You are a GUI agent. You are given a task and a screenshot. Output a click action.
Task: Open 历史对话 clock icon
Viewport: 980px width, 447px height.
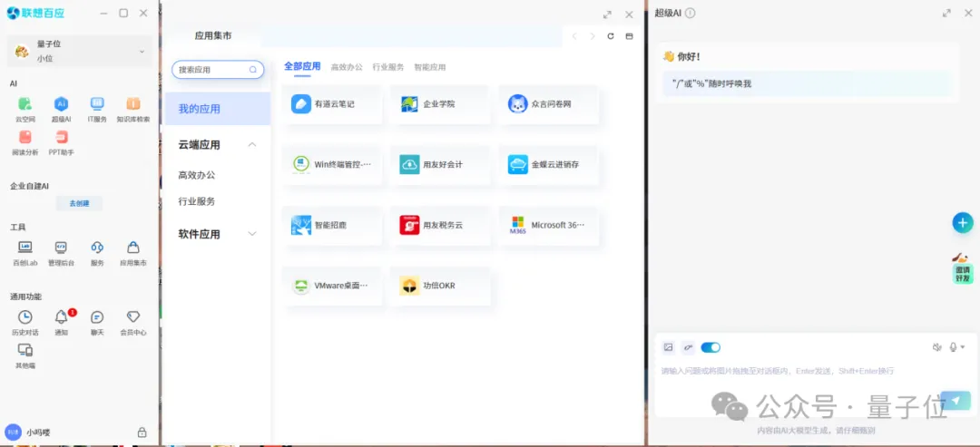(x=24, y=317)
